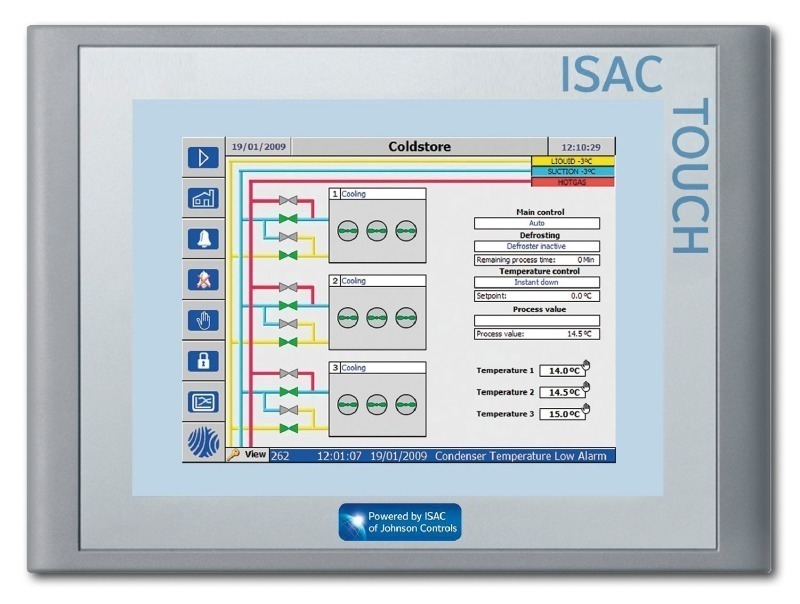Select the right fan of cooler 2
Screen dimensions: 800x604
(x=406, y=317)
